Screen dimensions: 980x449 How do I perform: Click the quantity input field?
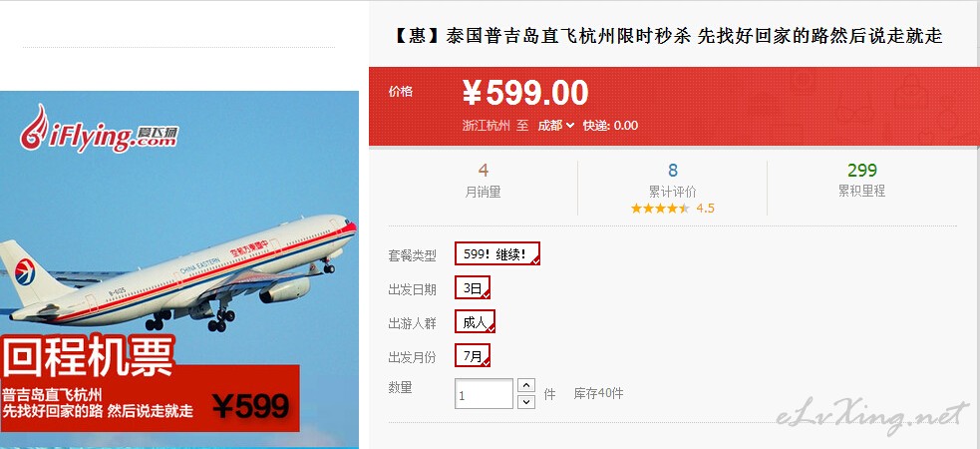484,394
